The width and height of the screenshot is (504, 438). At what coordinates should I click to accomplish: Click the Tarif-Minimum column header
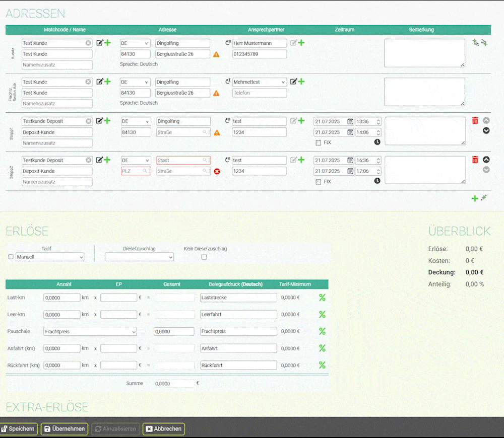point(295,284)
